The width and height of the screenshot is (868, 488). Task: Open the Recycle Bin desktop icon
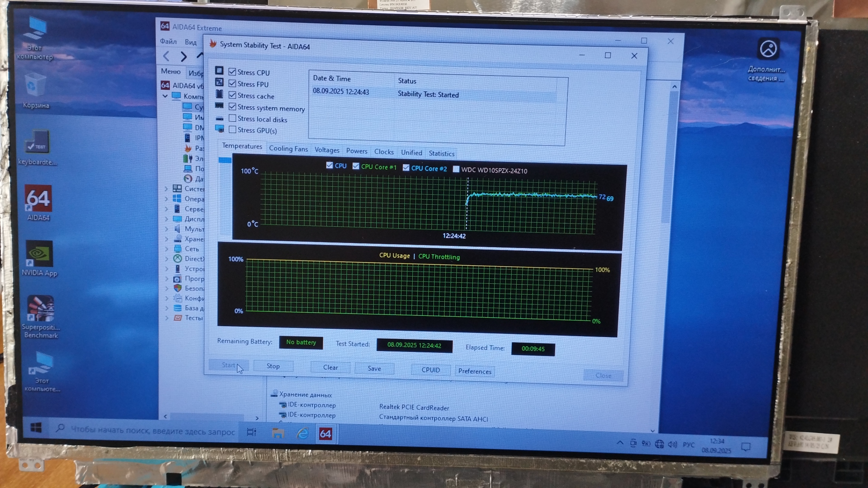(35, 85)
